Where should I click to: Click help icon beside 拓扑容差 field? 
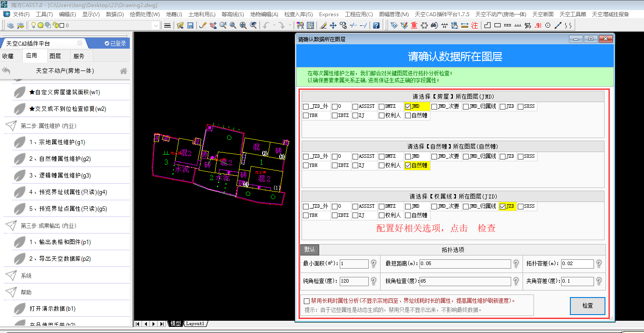click(x=599, y=264)
